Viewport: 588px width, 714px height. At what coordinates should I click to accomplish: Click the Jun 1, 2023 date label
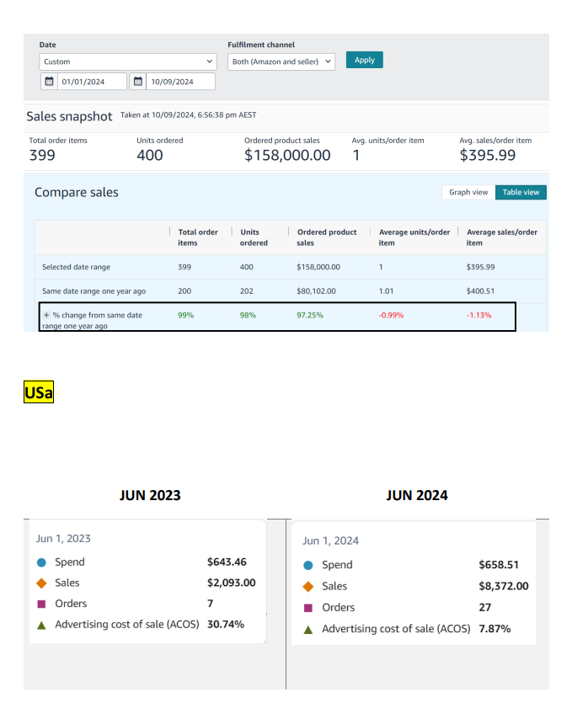click(x=63, y=539)
